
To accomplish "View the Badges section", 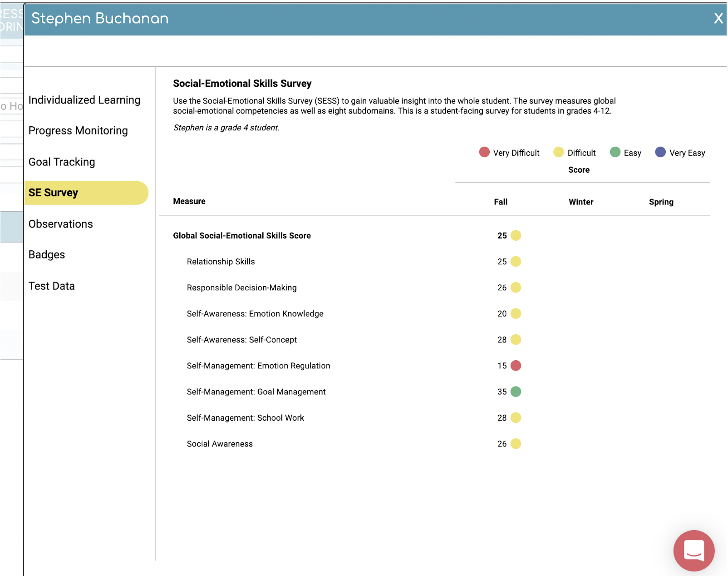I will [x=46, y=254].
